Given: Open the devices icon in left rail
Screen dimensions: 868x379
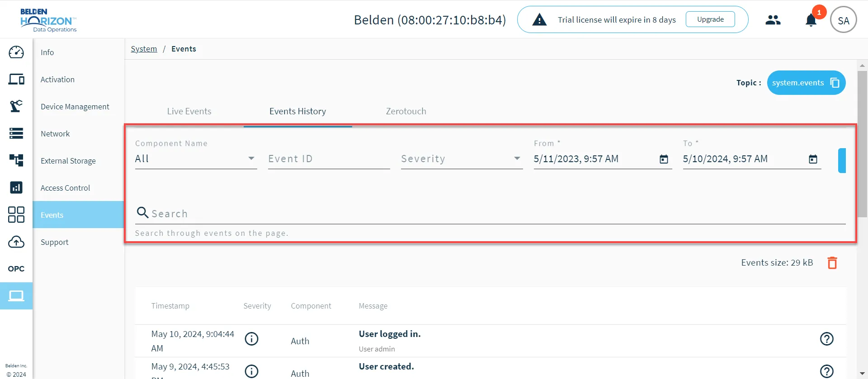Looking at the screenshot, I should [x=16, y=80].
